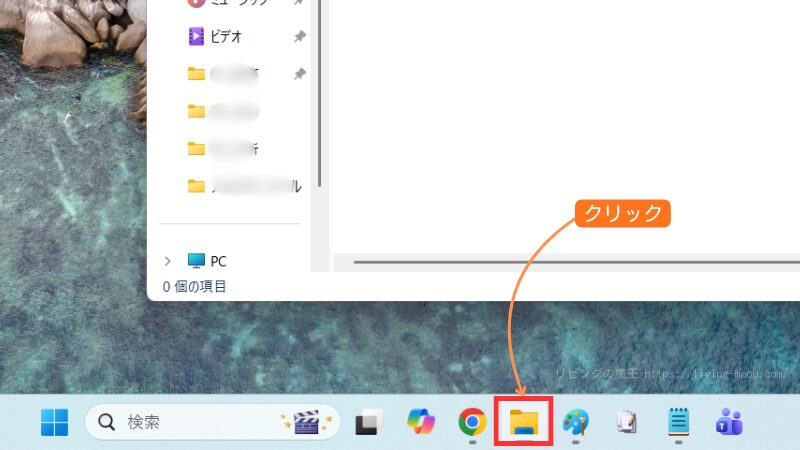Open Copilot from the taskbar
800x450 pixels.
[x=421, y=423]
